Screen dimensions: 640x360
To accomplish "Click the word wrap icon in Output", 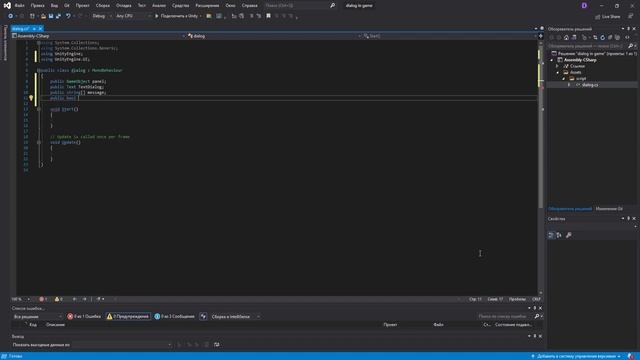I will click(217, 345).
